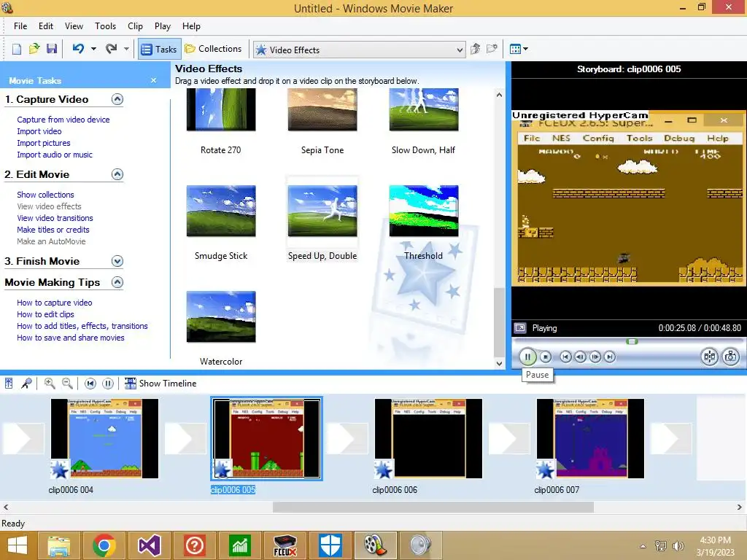747x560 pixels.
Task: Select the clip0006 006 storyboard clip
Action: [428, 438]
